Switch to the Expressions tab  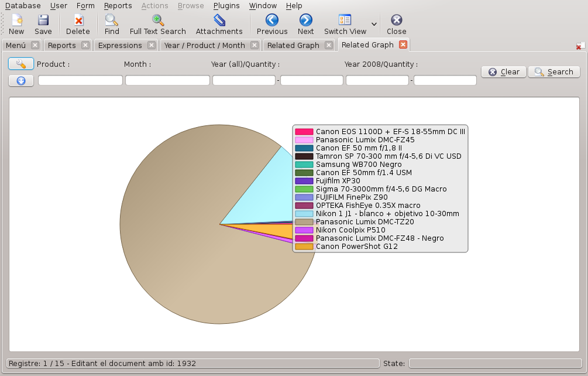[120, 46]
